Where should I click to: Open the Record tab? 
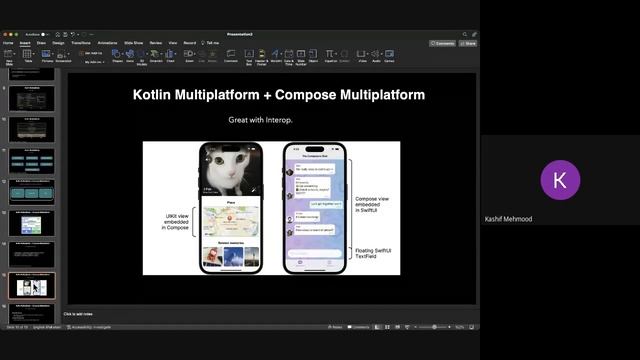[189, 43]
